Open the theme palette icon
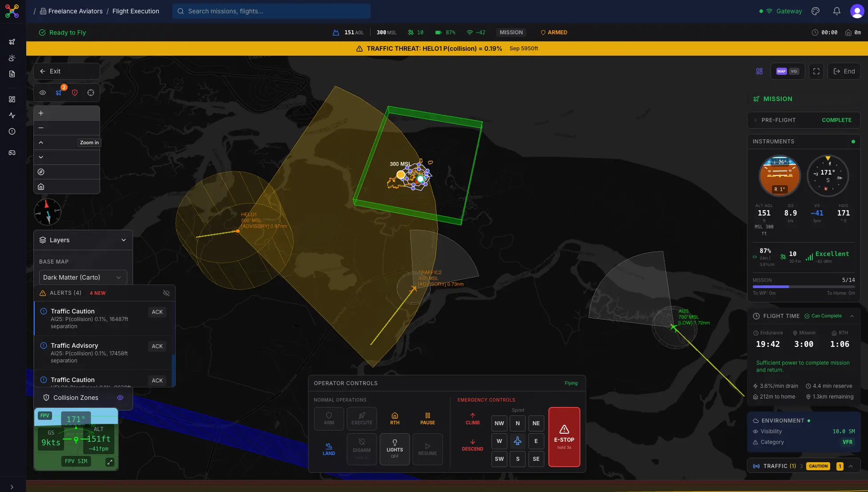Viewport: 868px width, 492px height. click(815, 11)
